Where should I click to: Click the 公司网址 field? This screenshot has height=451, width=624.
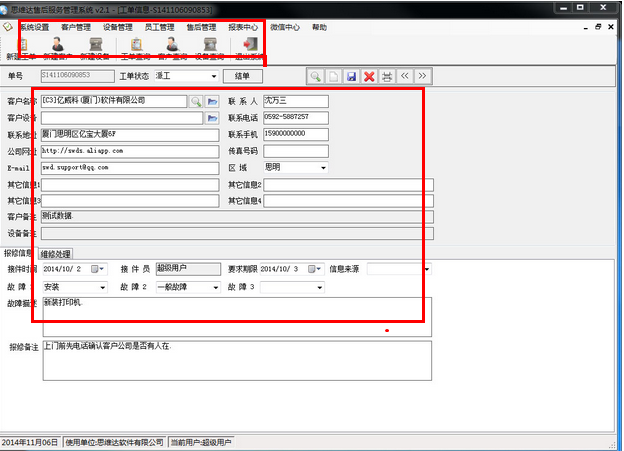pyautogui.click(x=130, y=152)
